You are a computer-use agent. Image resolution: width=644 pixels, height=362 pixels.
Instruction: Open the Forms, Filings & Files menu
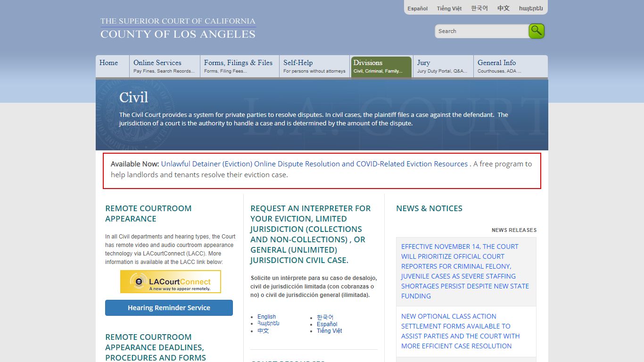[x=239, y=66]
